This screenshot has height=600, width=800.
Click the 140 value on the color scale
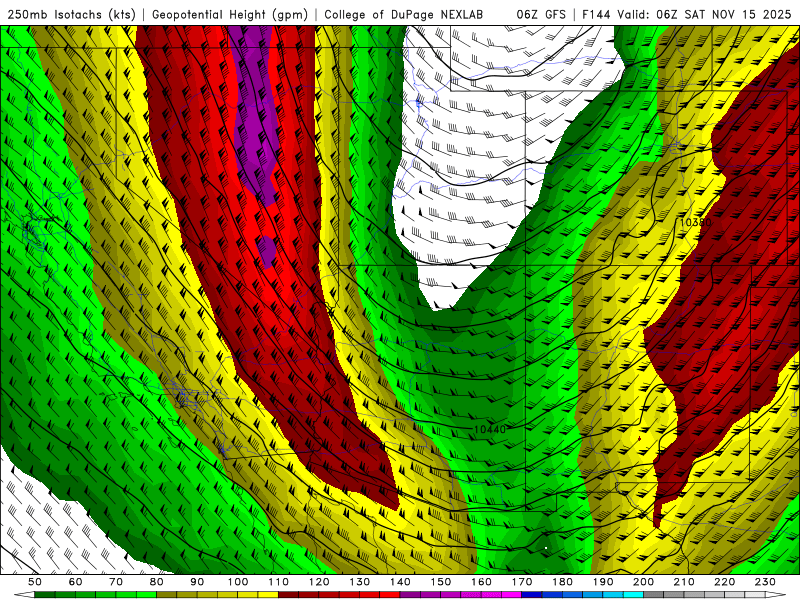400,582
